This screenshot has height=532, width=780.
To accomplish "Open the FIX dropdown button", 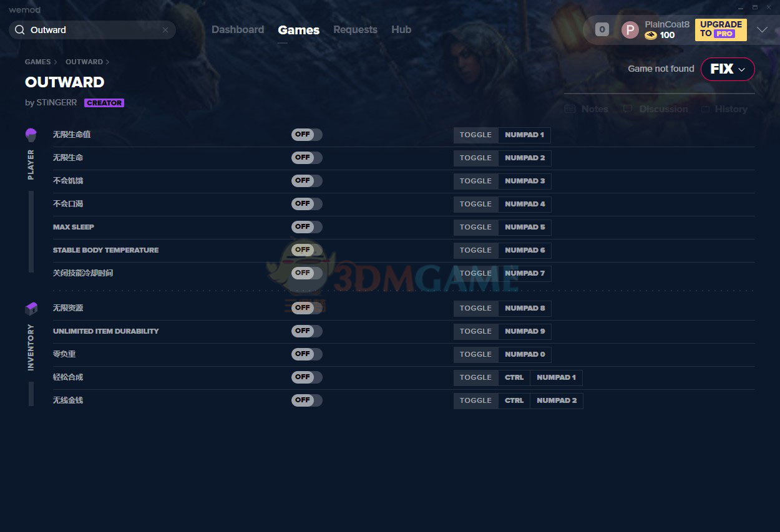I will pos(728,69).
